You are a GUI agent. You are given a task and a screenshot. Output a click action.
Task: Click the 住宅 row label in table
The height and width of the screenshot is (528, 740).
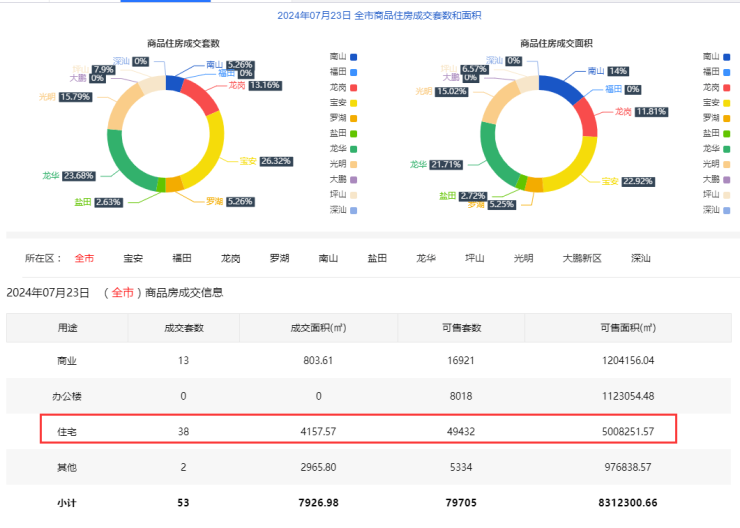coord(67,431)
